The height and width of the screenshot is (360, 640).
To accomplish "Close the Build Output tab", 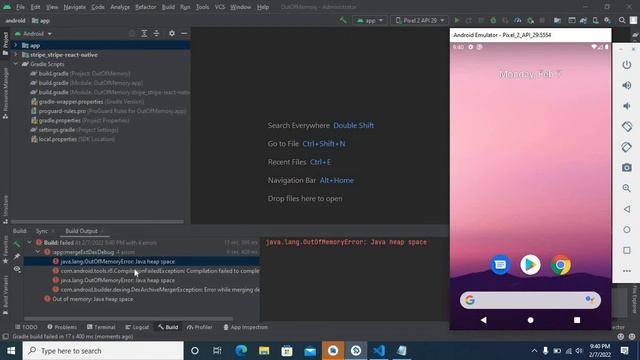I will 102,231.
